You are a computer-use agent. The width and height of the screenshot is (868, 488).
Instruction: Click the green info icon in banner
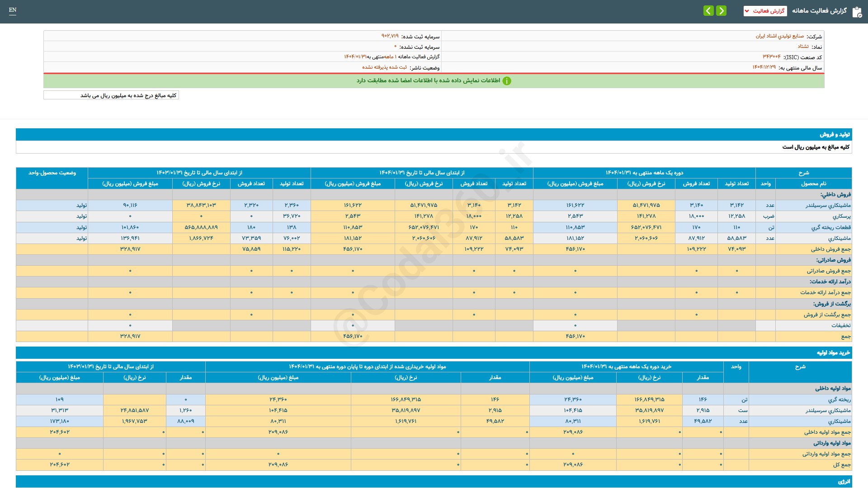click(507, 81)
